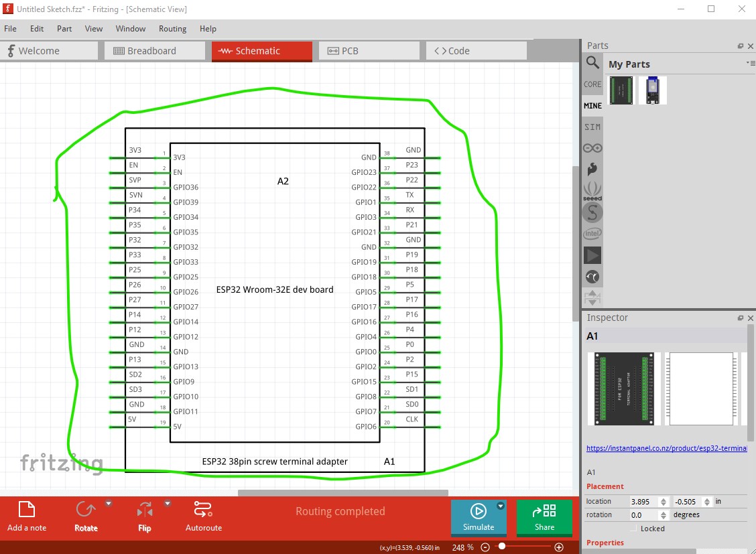Click the Inspector breadboard image thumbnail

(624, 389)
